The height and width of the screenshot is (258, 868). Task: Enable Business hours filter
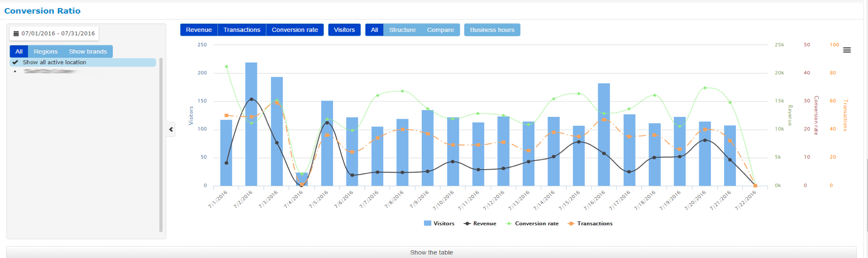[x=492, y=30]
